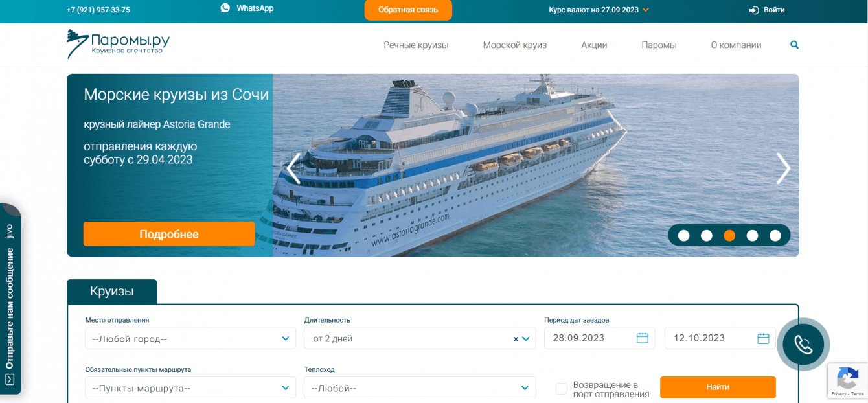
Task: Expand Курс валют currency rates chevron
Action: pos(646,10)
